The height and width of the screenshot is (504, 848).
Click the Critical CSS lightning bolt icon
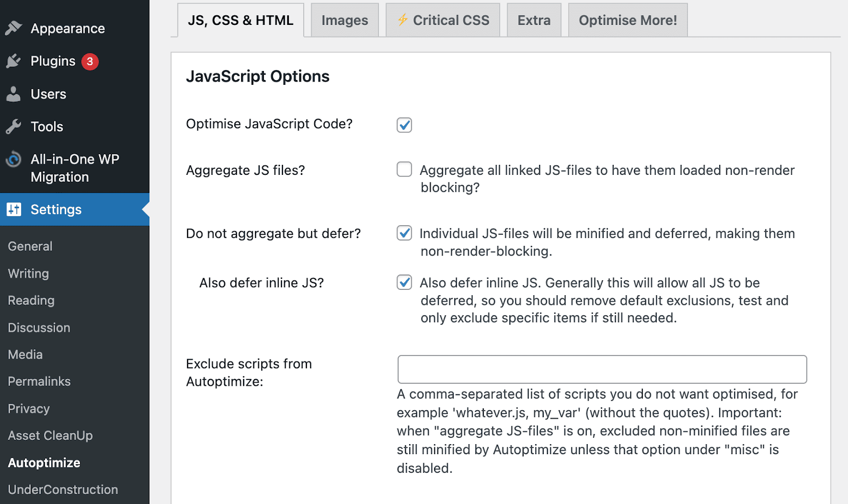point(403,20)
